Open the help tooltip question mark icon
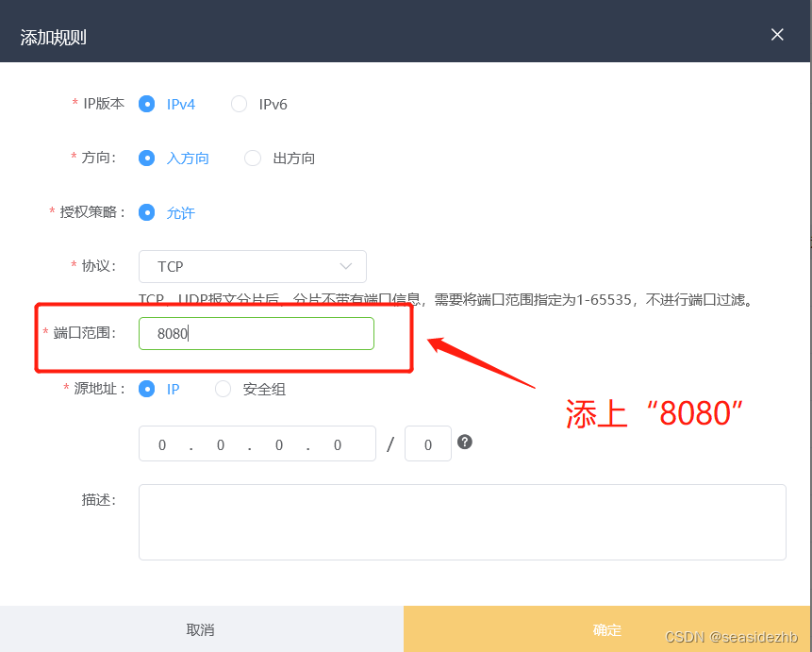Image resolution: width=812 pixels, height=652 pixels. (465, 442)
